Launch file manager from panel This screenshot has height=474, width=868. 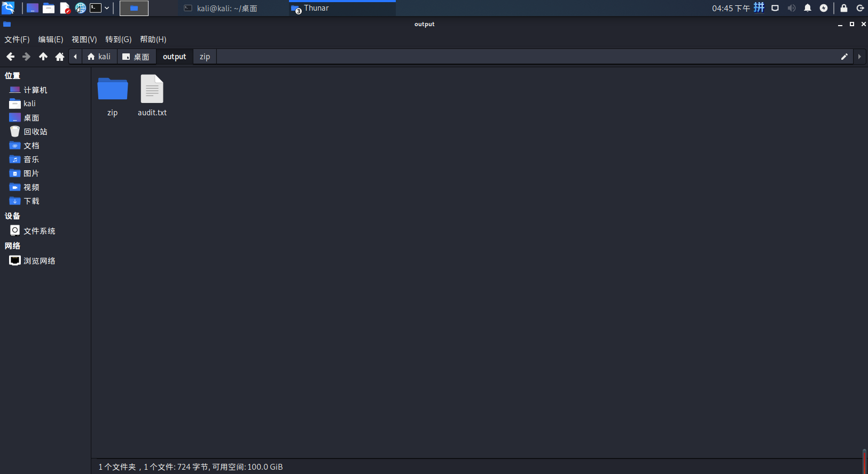tap(49, 8)
